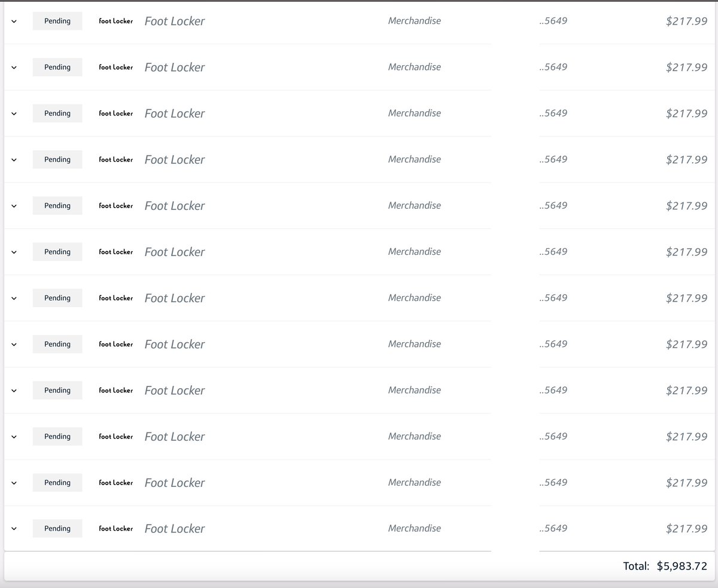Expand the second Foot Locker transaction's chevron

(14, 67)
